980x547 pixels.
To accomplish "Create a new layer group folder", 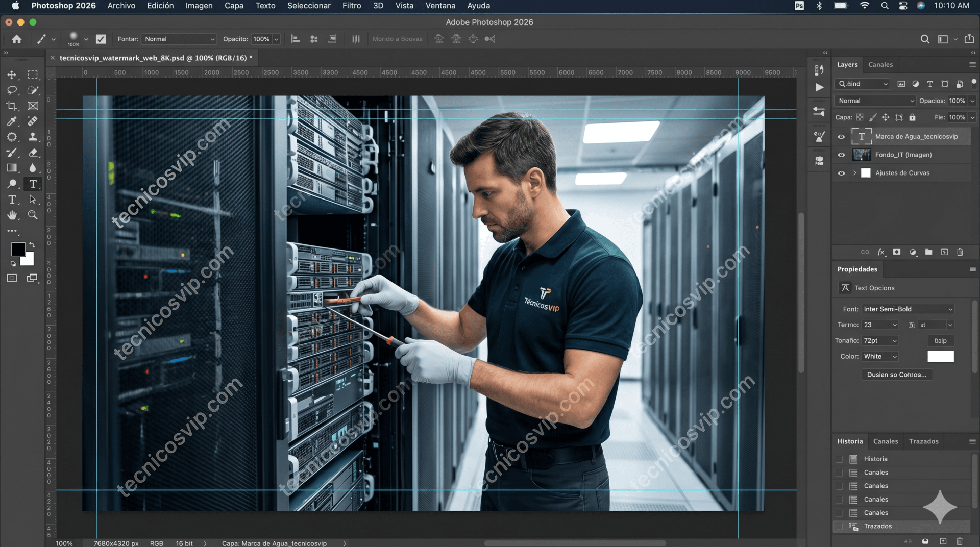I will point(928,252).
